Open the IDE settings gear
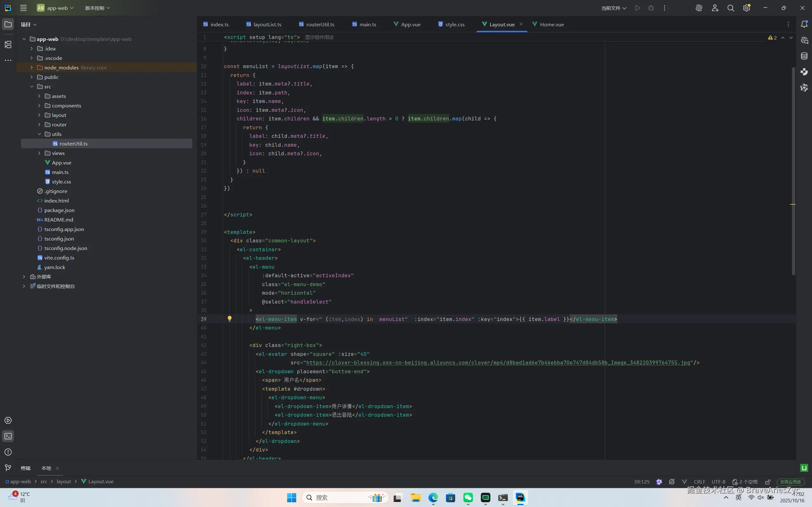812x507 pixels. tap(747, 8)
